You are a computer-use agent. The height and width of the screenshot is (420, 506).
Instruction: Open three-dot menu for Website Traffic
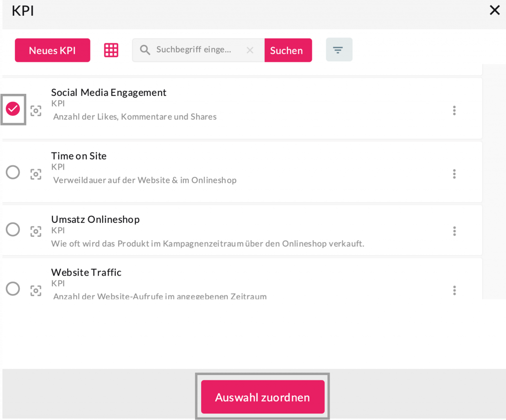click(454, 291)
